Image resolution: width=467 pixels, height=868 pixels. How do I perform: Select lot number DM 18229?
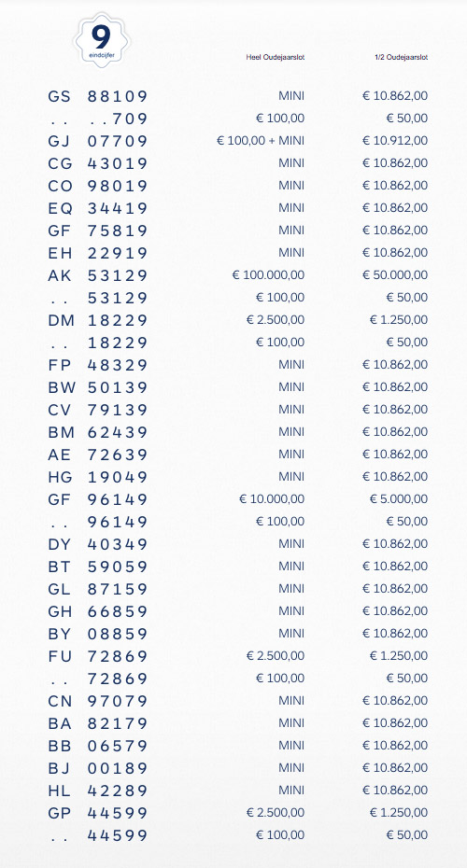(98, 320)
